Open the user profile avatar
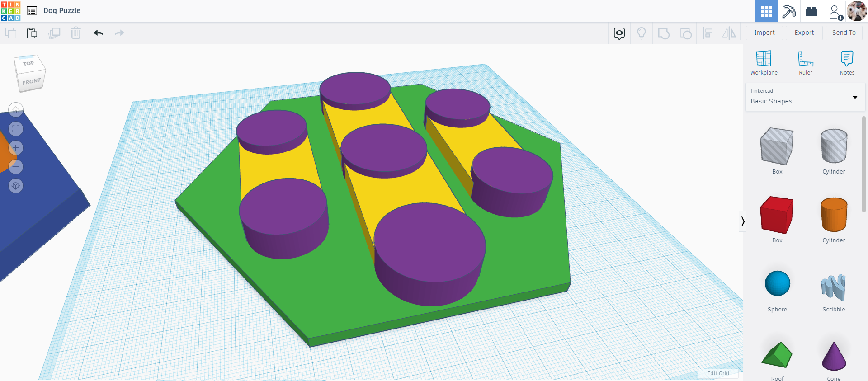Image resolution: width=868 pixels, height=381 pixels. [857, 11]
